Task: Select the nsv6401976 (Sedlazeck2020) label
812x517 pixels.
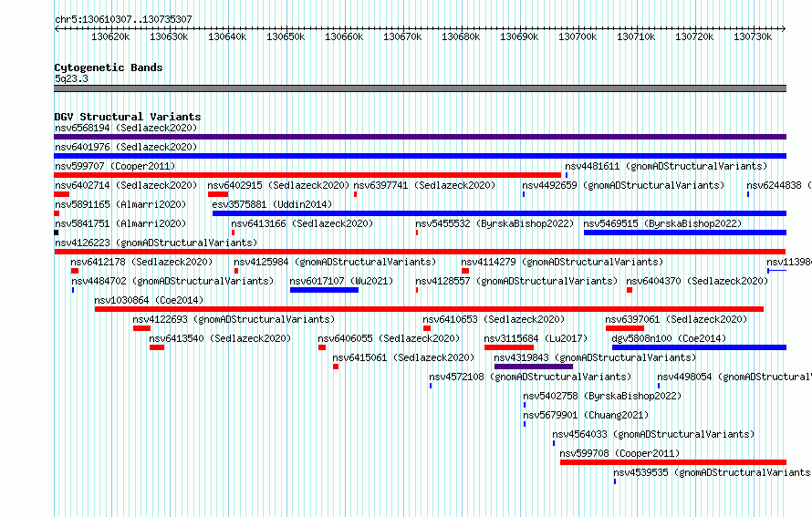Action: (126, 147)
